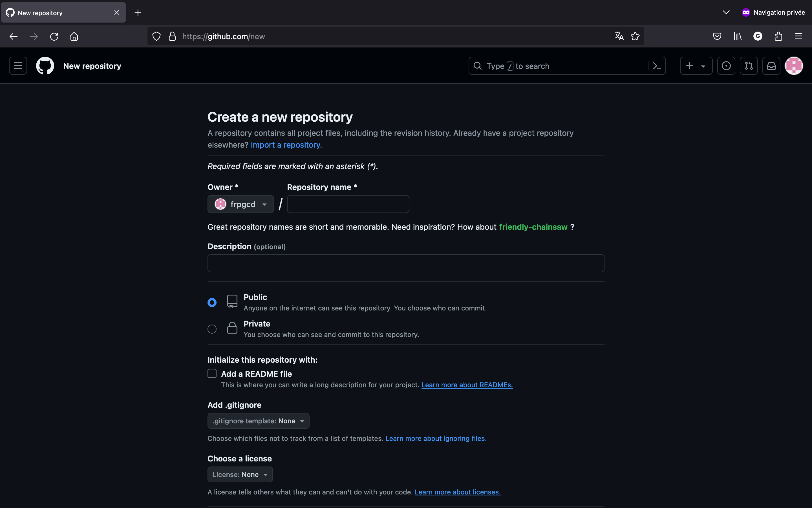This screenshot has width=812, height=508.
Task: Use suggested name friendly-chainsaw
Action: pos(533,227)
